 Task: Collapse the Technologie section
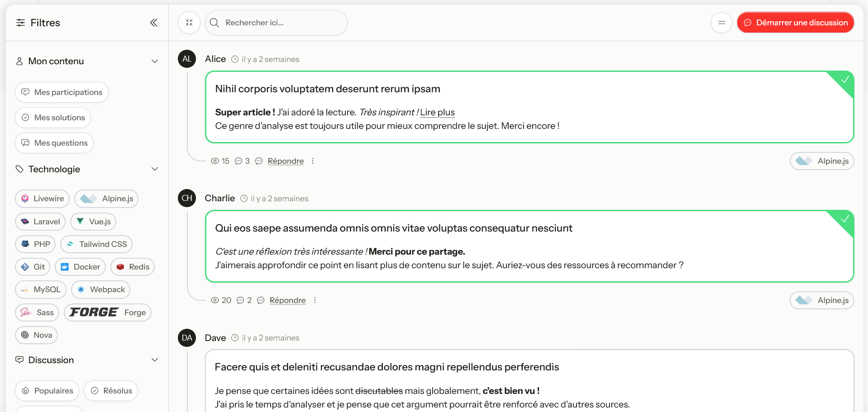click(155, 169)
